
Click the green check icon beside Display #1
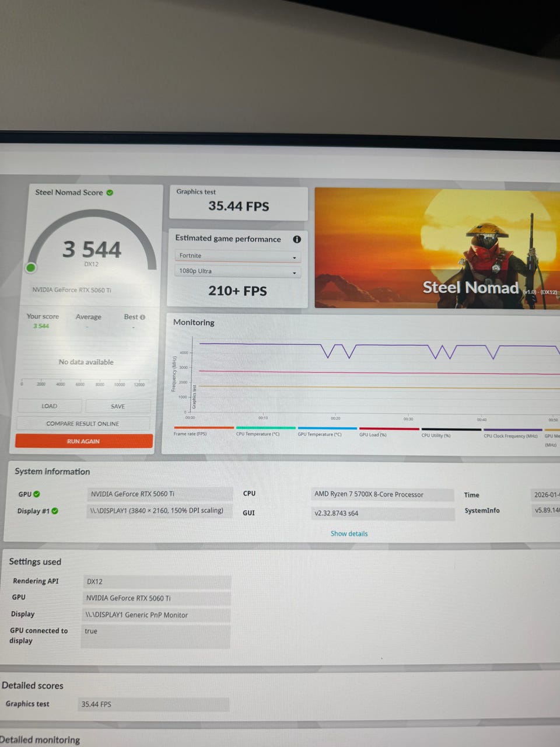pyautogui.click(x=55, y=511)
